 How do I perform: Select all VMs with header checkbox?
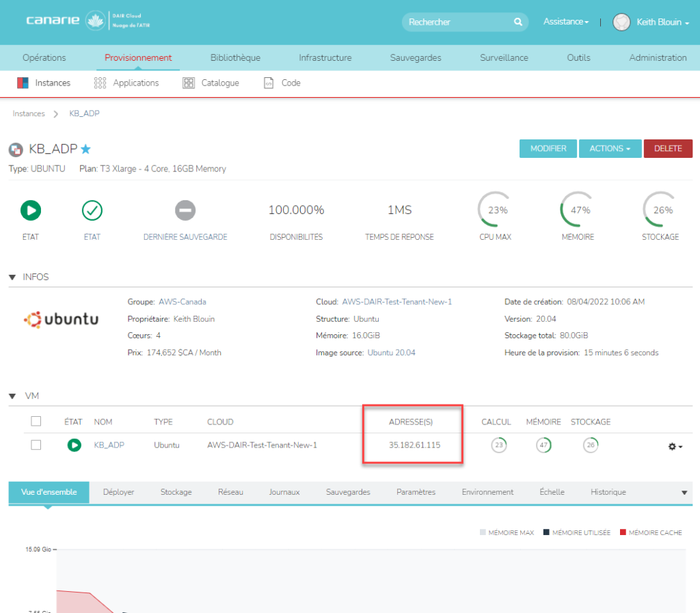click(36, 422)
